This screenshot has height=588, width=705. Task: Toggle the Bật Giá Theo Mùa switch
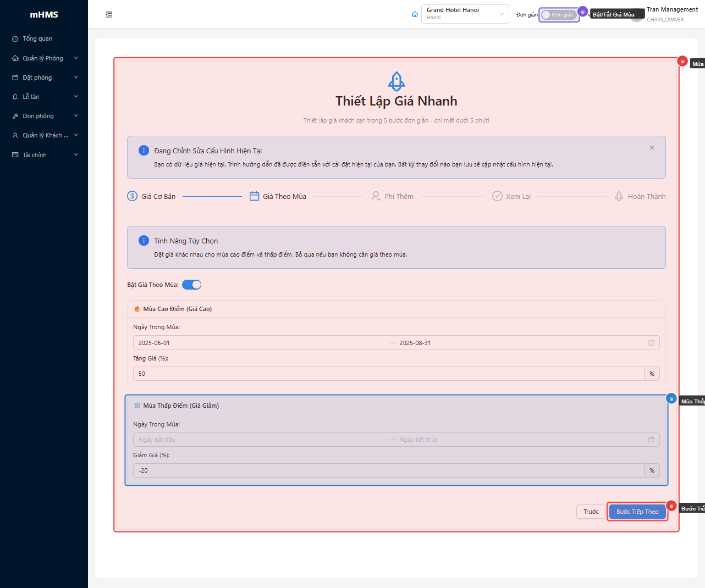tap(191, 285)
